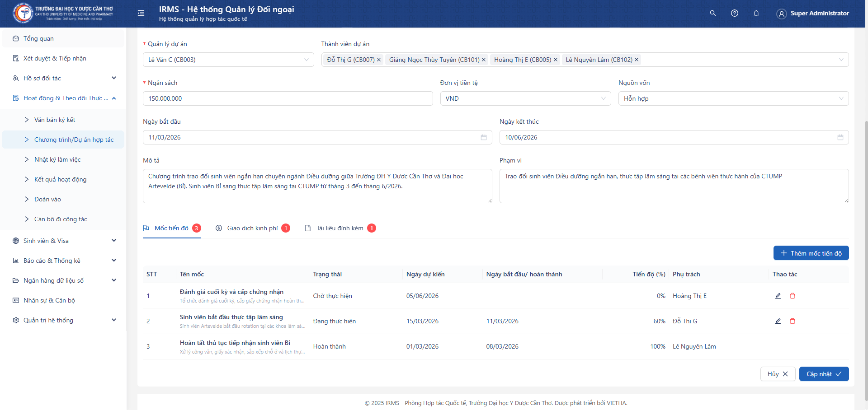Open calendar icon for Ngày kết thúc

coord(840,137)
